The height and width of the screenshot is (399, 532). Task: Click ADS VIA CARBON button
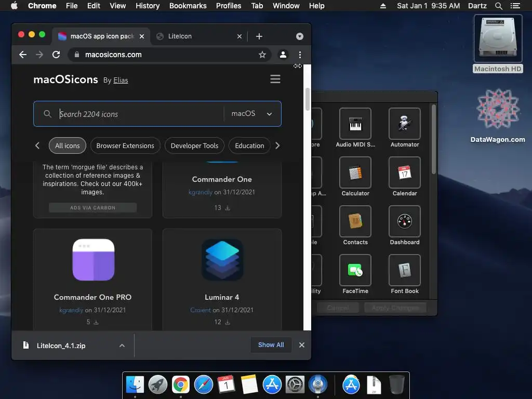pyautogui.click(x=92, y=208)
